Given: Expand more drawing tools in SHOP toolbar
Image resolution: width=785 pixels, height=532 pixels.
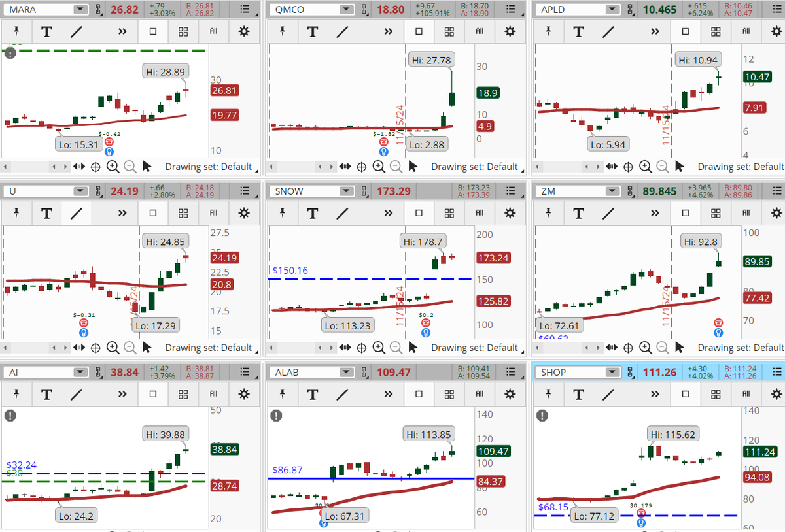Looking at the screenshot, I should point(654,394).
